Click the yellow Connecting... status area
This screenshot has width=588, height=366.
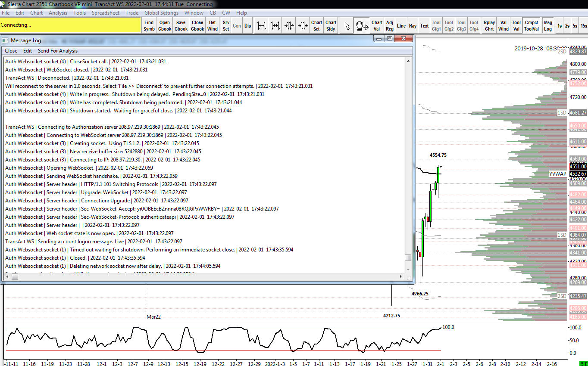coord(71,25)
